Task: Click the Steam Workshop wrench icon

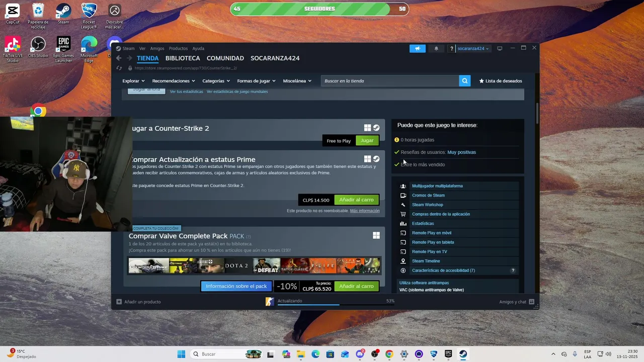Action: [x=403, y=205]
